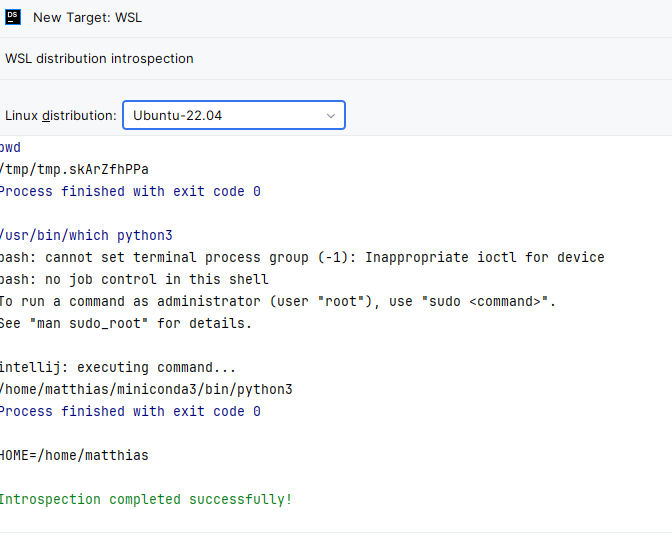The height and width of the screenshot is (533, 672).
Task: Click the Linux distribution label
Action: pyautogui.click(x=60, y=116)
